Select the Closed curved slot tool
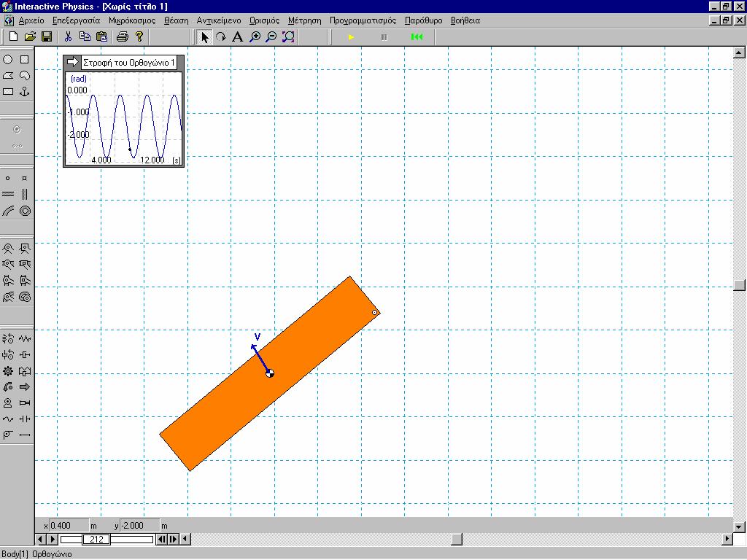 (24, 211)
